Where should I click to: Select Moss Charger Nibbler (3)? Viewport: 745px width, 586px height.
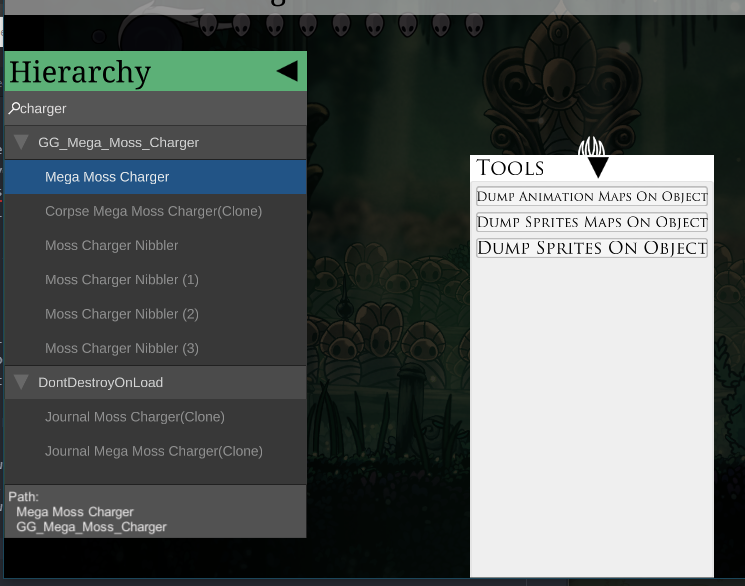(x=121, y=348)
